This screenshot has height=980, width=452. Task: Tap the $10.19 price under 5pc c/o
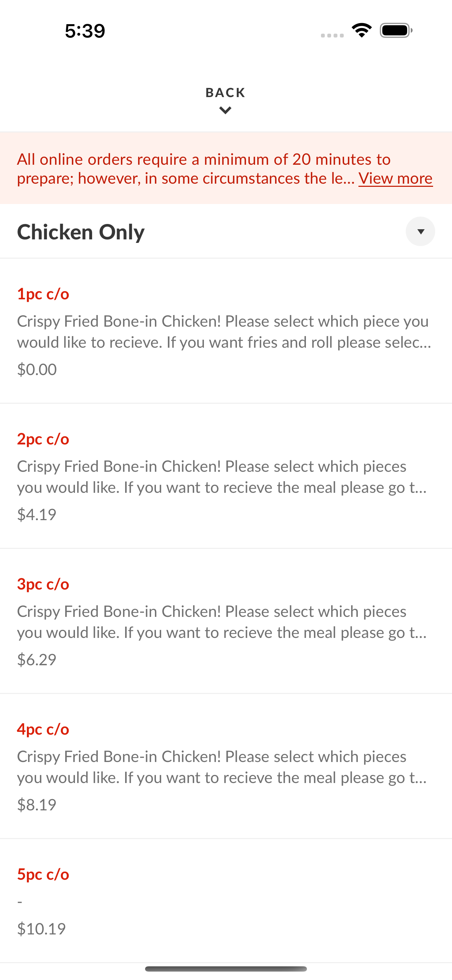click(41, 929)
